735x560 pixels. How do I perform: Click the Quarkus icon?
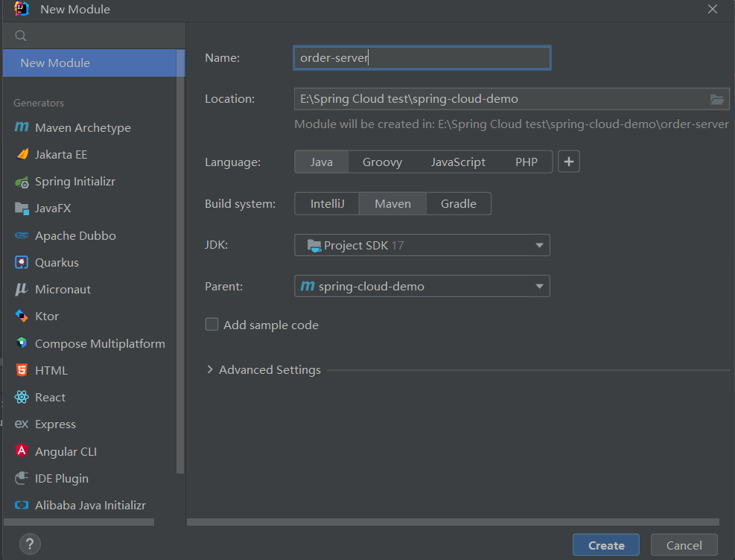click(x=22, y=262)
